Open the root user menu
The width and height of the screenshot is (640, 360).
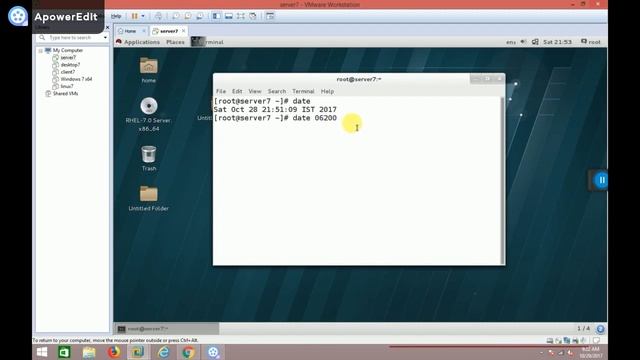591,42
